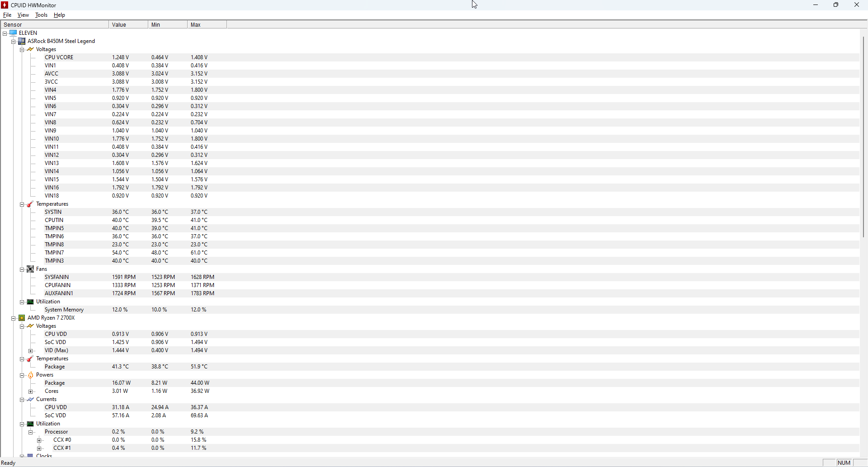Click the motherboard Temperatures thermometer icon

(x=30, y=204)
